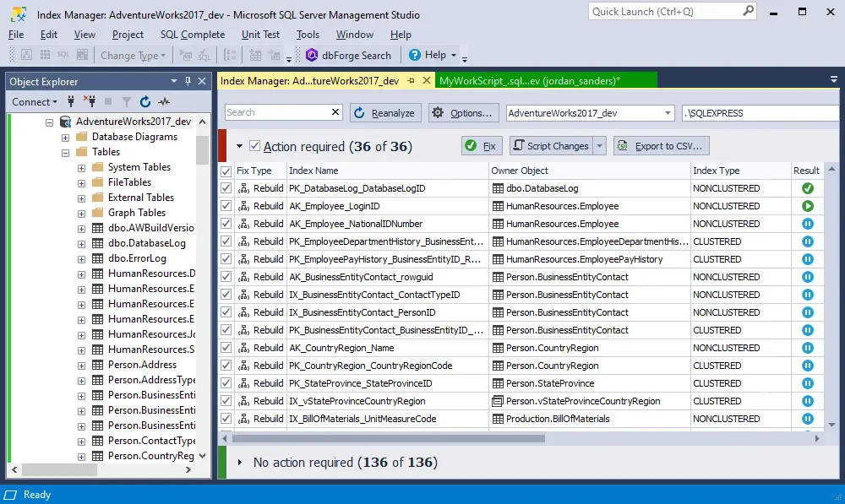This screenshot has height=504, width=845.
Task: Expand the No action required section
Action: [x=240, y=463]
